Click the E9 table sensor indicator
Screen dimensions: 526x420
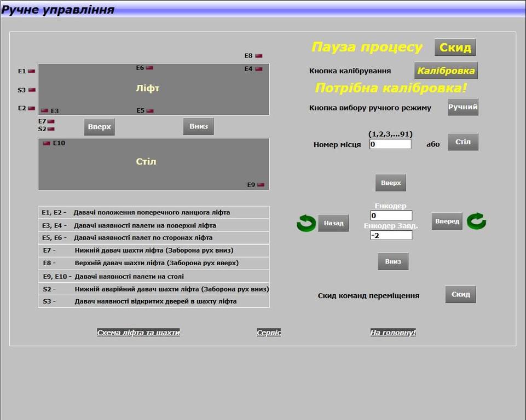pos(261,185)
